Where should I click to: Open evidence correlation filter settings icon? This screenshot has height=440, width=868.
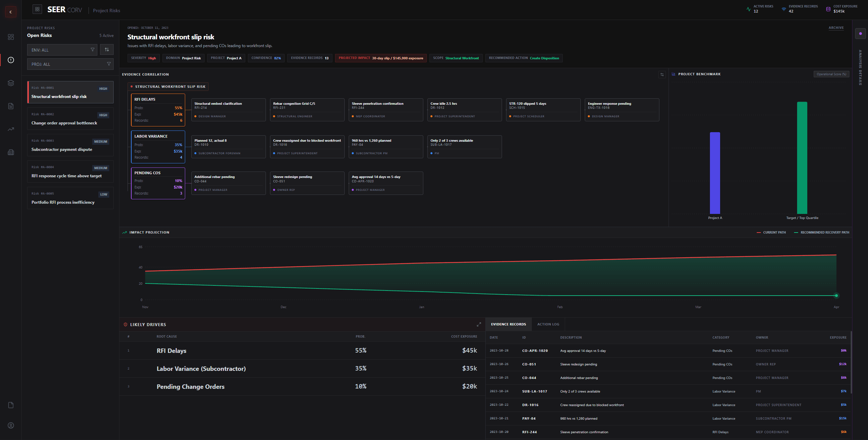[662, 75]
